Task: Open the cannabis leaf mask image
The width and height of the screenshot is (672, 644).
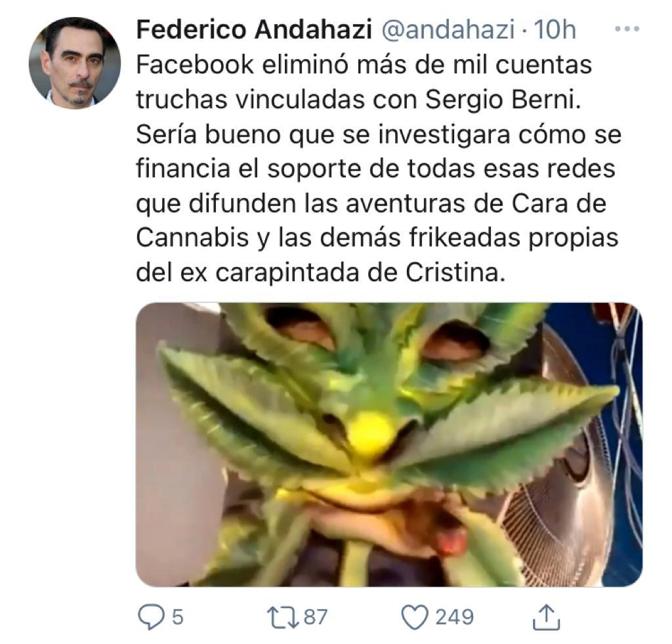Action: [388, 445]
